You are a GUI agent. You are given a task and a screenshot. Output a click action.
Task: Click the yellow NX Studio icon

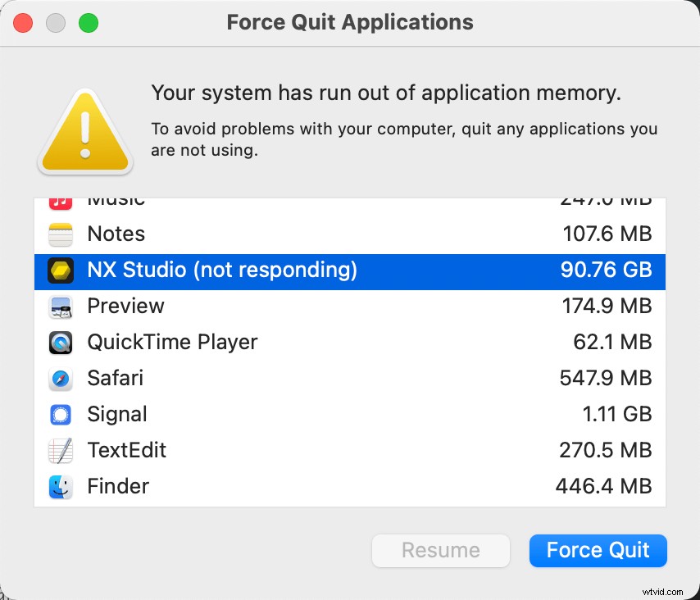[x=61, y=270]
